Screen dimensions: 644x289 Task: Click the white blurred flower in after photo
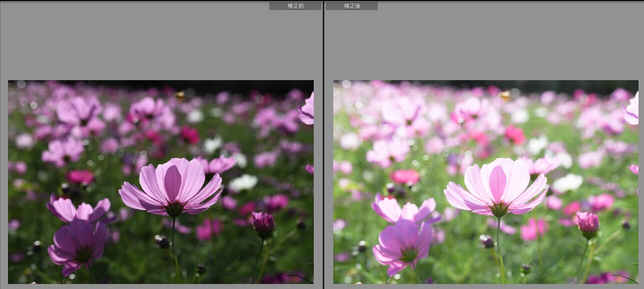pyautogui.click(x=568, y=182)
